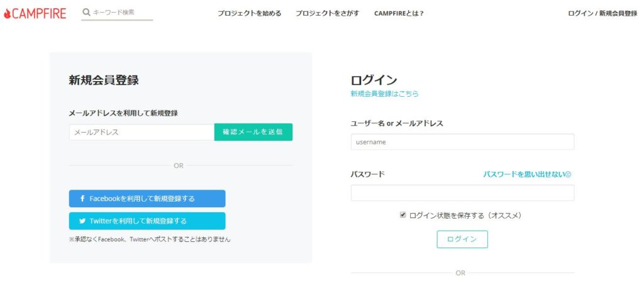644x287 pixels.
Task: Open CAMPFIREとは？ menu item
Action: 399,13
